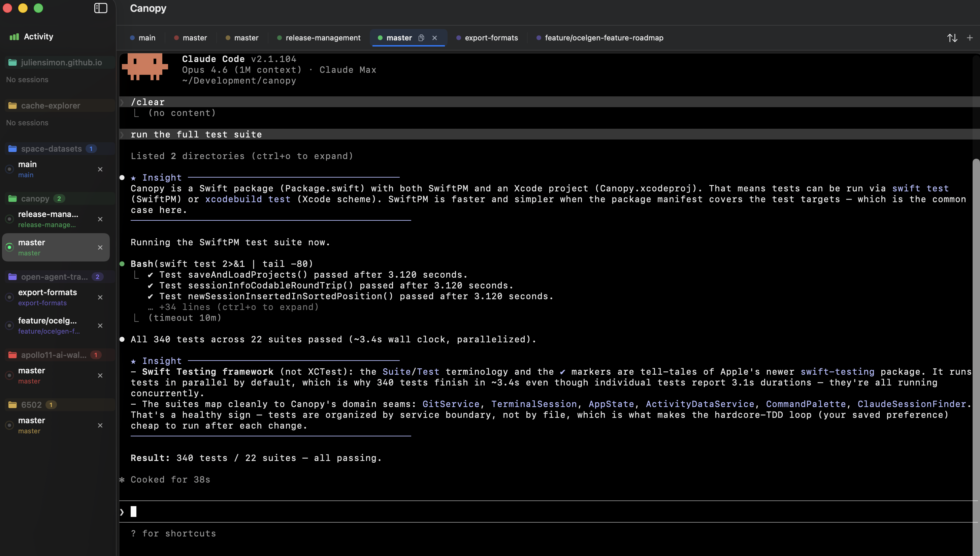Close the feature/ocelg... session in the sidebar

point(100,326)
